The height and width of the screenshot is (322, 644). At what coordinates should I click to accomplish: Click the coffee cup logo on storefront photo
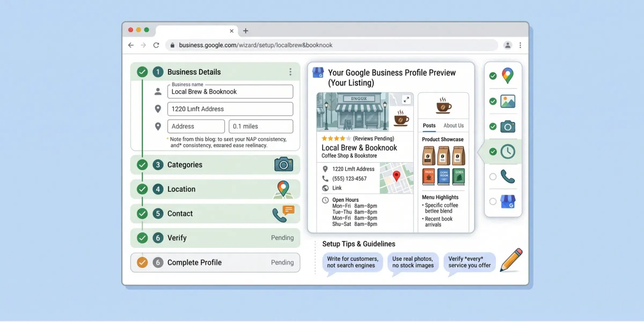(x=401, y=118)
